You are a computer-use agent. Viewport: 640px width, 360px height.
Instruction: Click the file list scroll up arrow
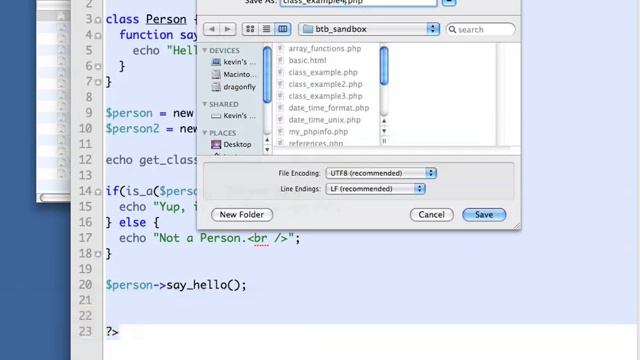pos(384,121)
